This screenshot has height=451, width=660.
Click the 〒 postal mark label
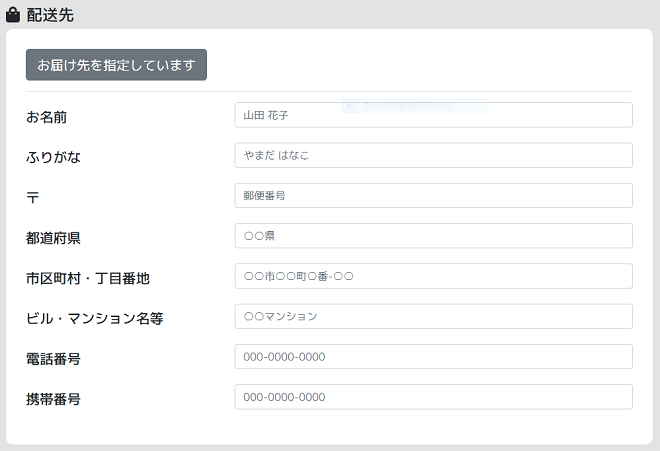32,197
